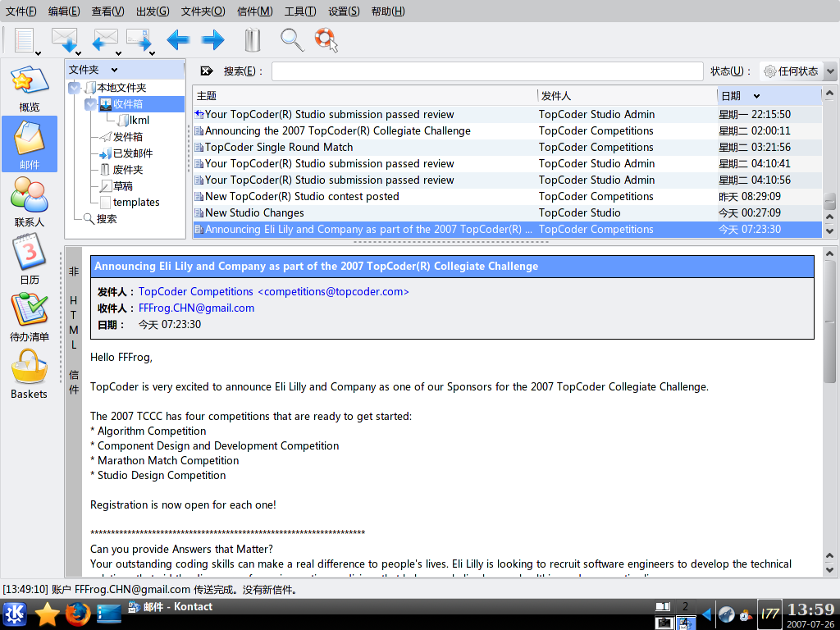Click the reply envelope icon
Screen dimensions: 840x630
coord(104,39)
